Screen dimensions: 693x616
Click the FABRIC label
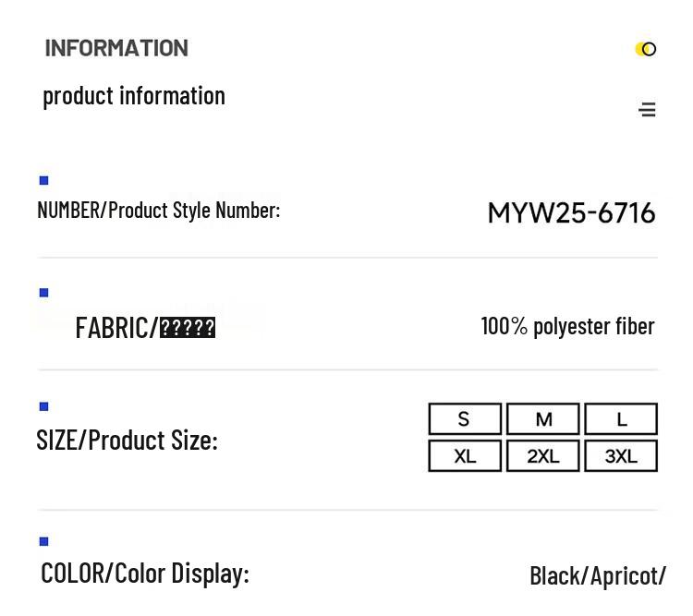145,328
